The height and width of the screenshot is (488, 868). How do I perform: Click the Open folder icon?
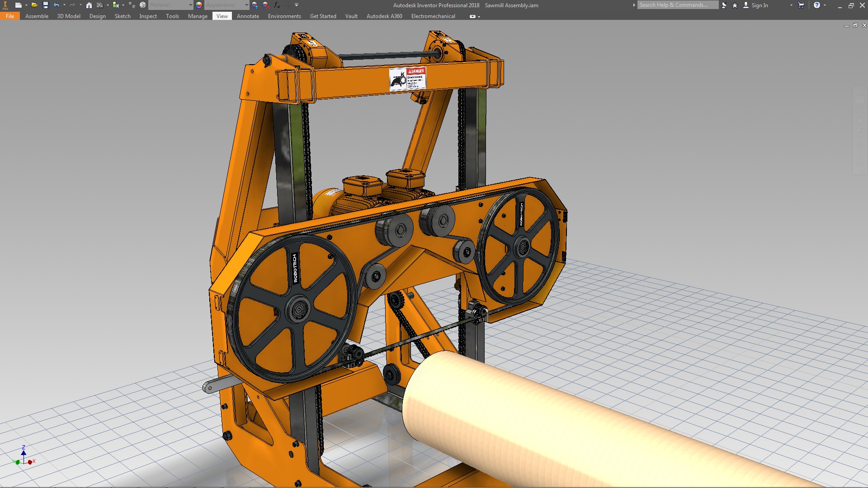pos(34,5)
